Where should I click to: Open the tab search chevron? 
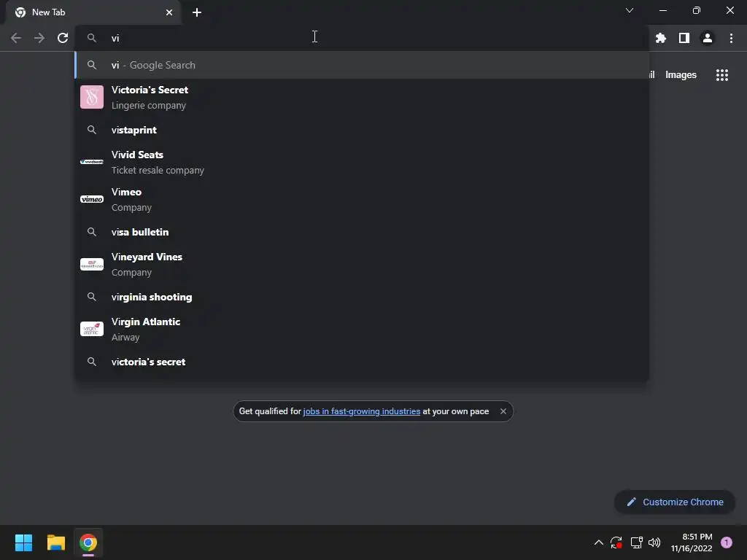pos(630,10)
